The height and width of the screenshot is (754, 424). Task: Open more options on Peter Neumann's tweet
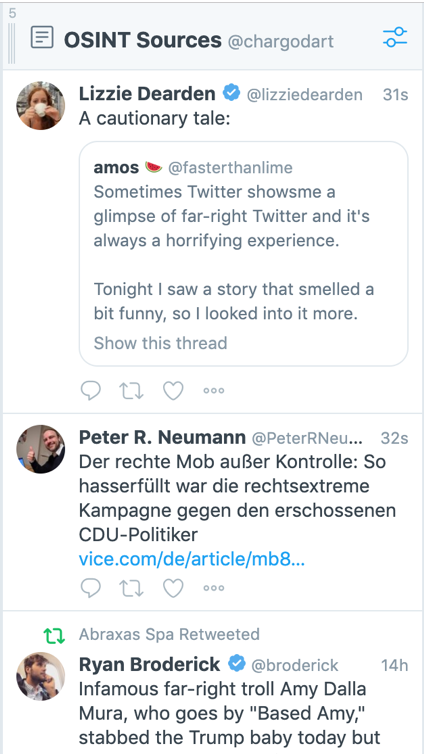point(213,588)
